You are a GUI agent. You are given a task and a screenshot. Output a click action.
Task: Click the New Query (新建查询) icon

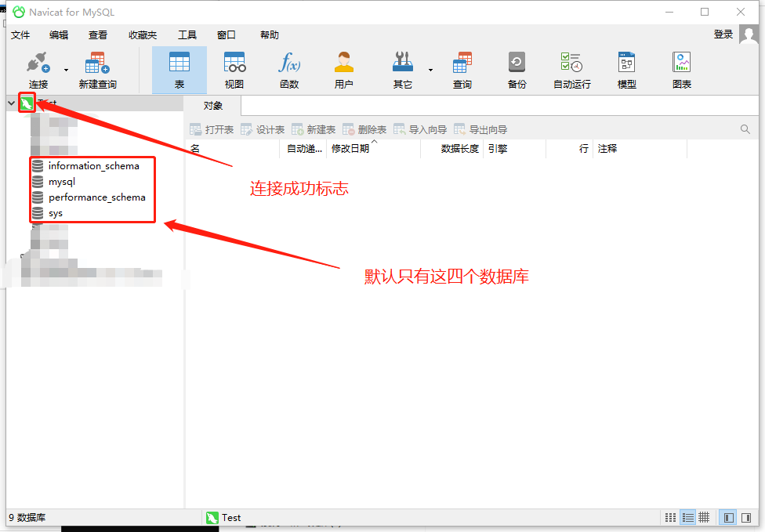96,68
